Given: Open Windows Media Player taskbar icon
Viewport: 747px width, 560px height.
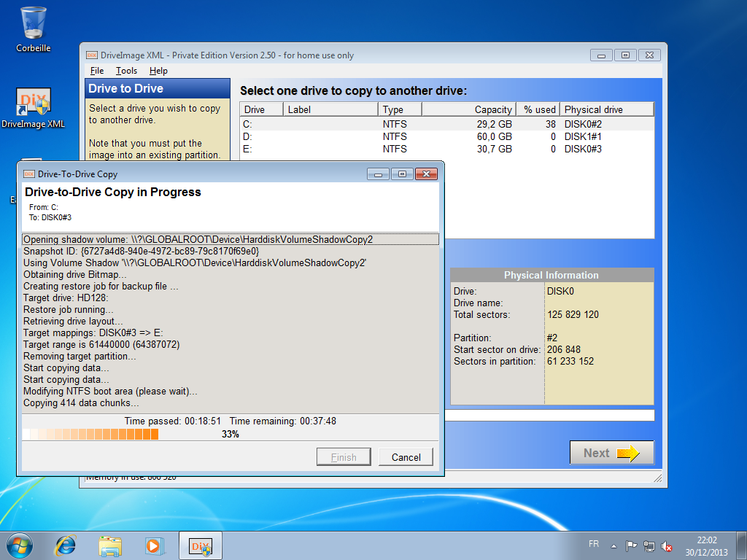Looking at the screenshot, I should pos(155,545).
